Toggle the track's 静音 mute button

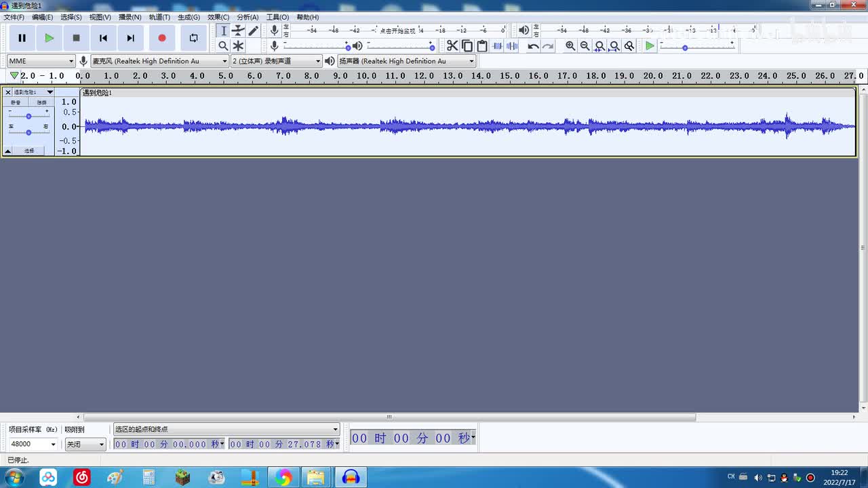pyautogui.click(x=16, y=102)
